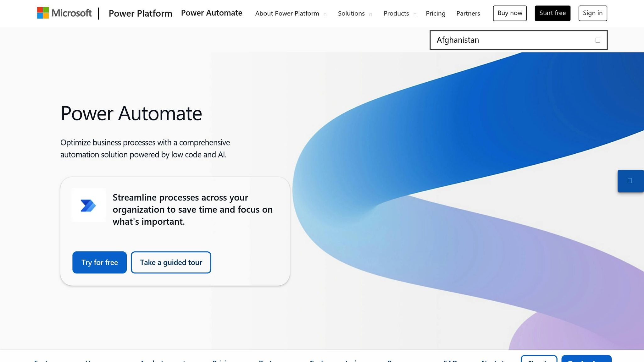644x362 pixels.
Task: Click Partners in the navigation bar
Action: (x=468, y=13)
